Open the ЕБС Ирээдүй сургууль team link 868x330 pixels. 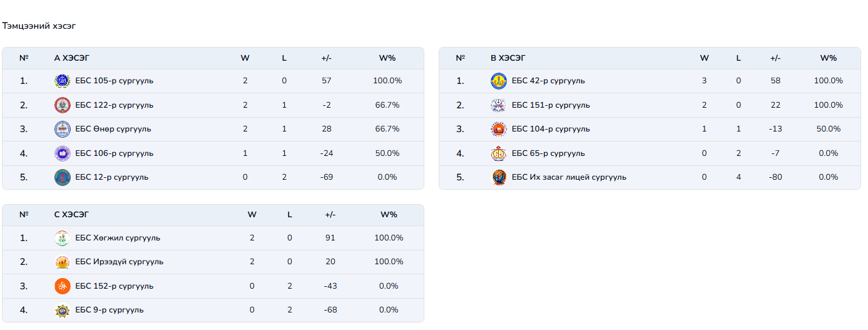pos(119,262)
